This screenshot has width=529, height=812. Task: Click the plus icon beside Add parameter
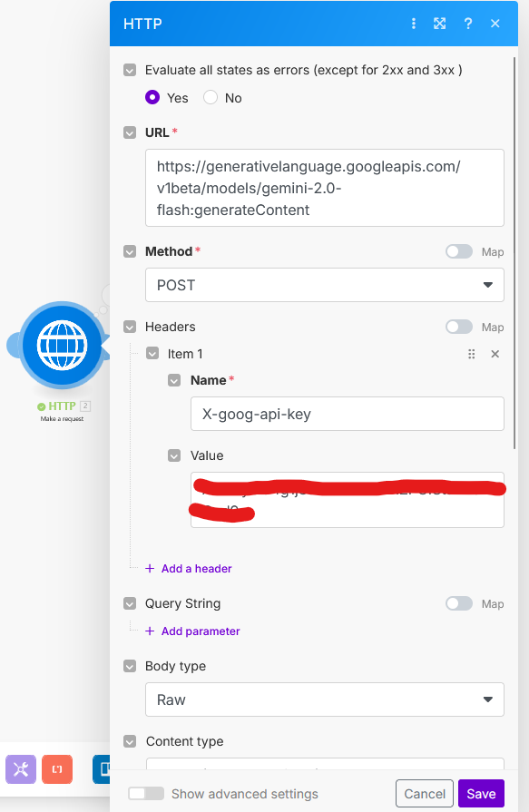pos(150,631)
